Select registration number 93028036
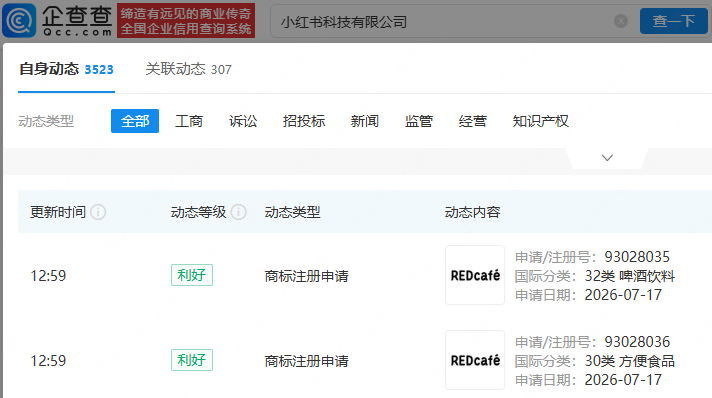The height and width of the screenshot is (398, 712). click(637, 342)
